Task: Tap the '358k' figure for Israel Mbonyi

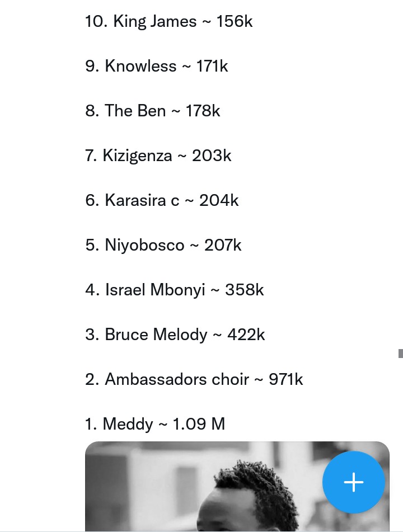Action: pos(245,290)
